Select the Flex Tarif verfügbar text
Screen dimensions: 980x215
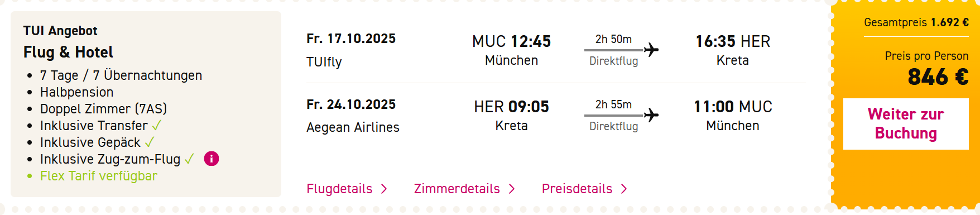99,176
